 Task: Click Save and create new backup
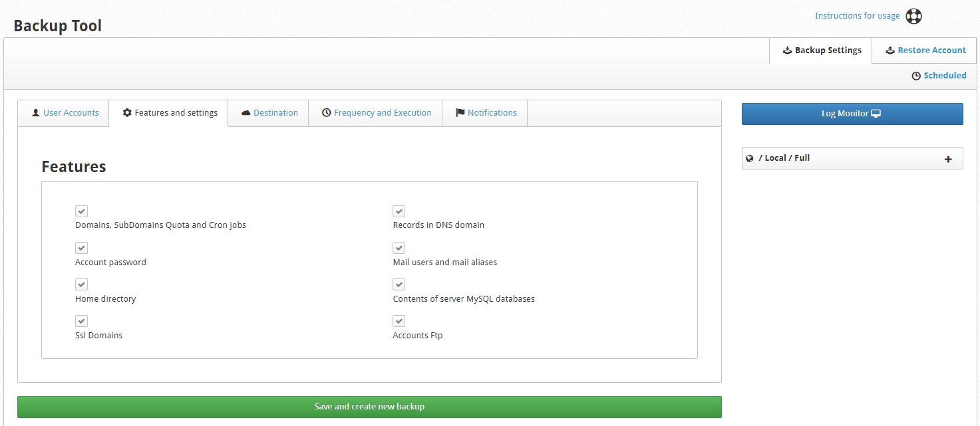[369, 407]
